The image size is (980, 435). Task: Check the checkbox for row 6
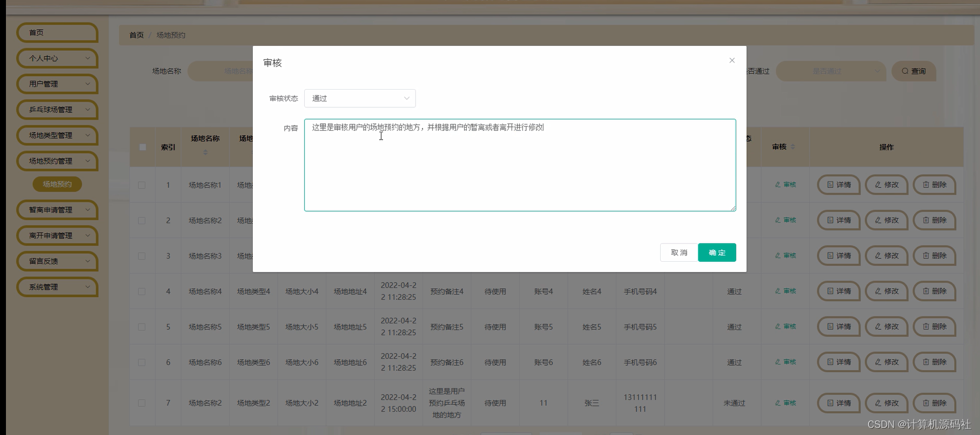pyautogui.click(x=142, y=363)
